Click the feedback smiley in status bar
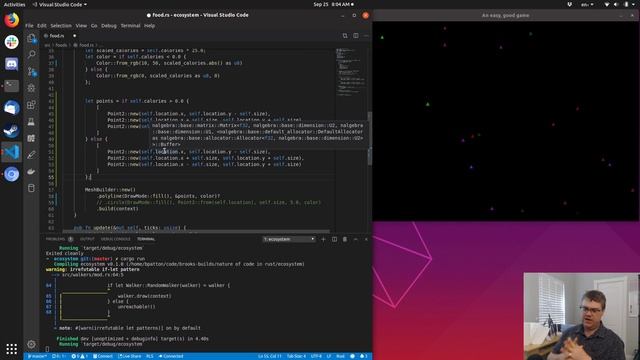The width and height of the screenshot is (640, 360). click(352, 356)
